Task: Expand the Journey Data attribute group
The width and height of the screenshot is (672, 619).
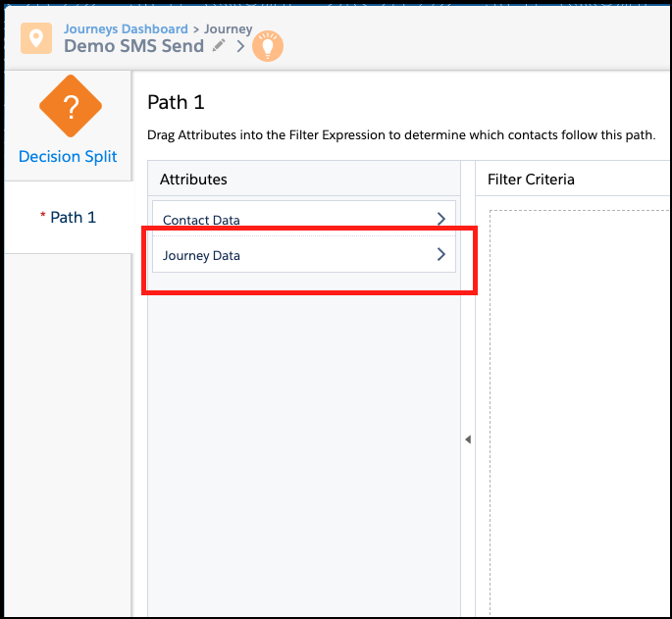Action: tap(441, 254)
